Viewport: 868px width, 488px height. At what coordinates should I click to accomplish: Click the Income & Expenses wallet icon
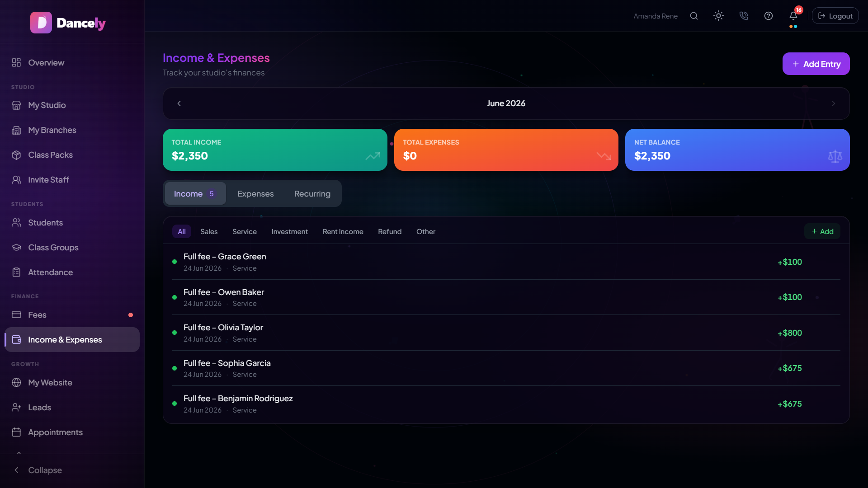[16, 339]
